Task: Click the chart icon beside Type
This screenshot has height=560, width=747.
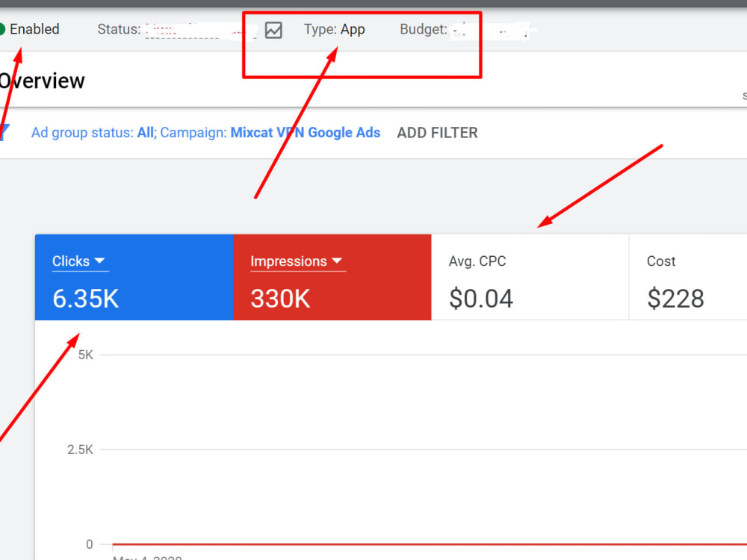Action: [x=273, y=30]
